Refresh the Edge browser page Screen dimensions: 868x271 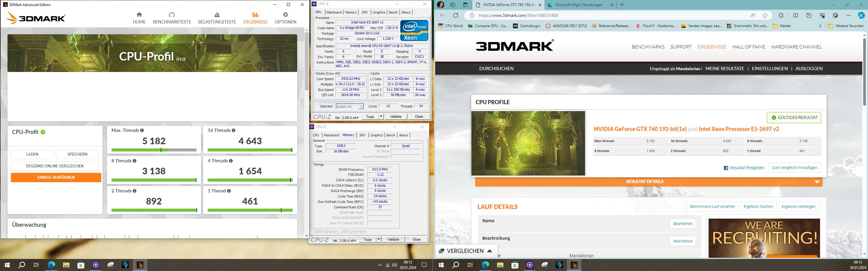pos(456,15)
